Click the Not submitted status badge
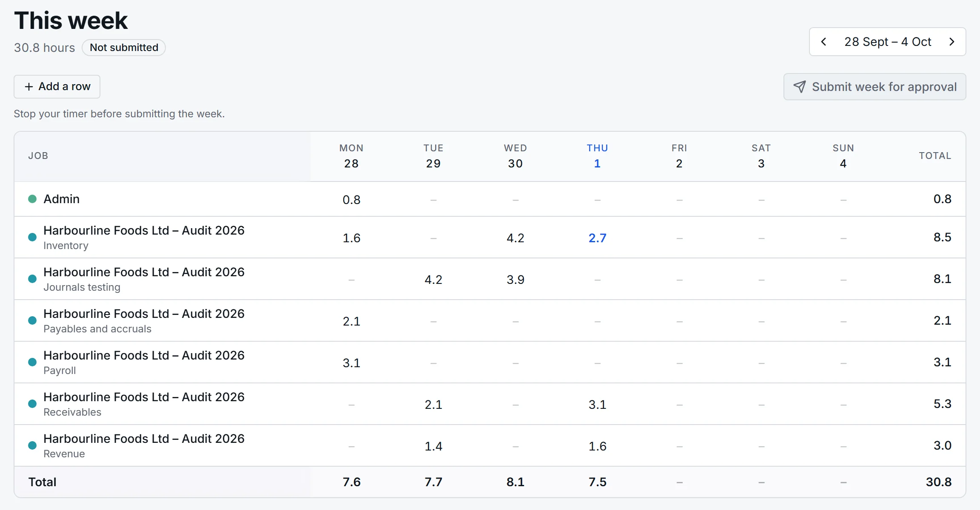980x510 pixels. (124, 48)
